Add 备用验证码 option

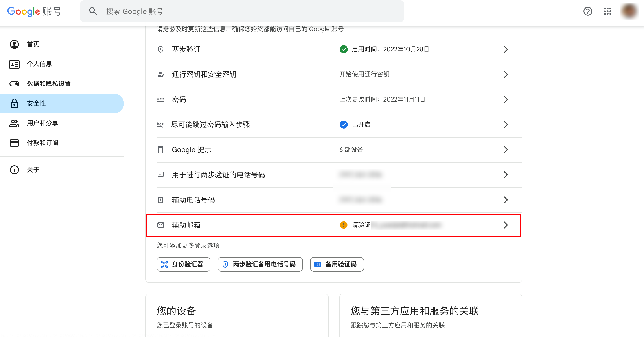[337, 264]
